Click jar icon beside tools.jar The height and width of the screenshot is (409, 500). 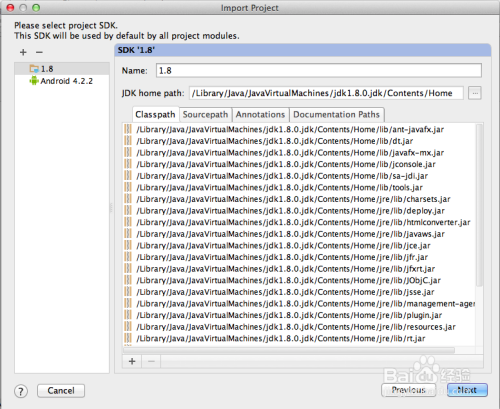[x=128, y=187]
